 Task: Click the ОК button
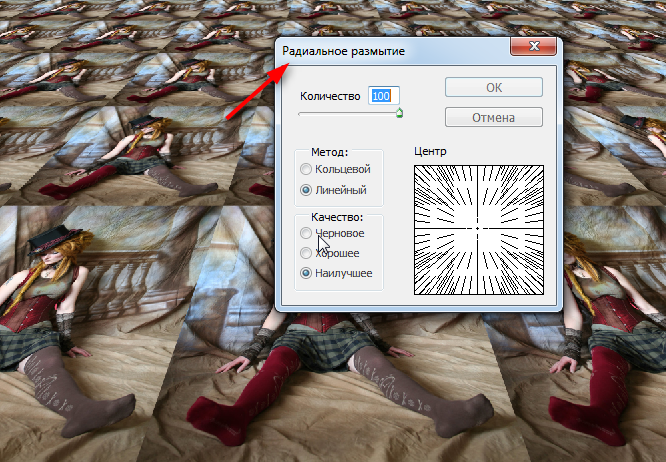pyautogui.click(x=494, y=87)
